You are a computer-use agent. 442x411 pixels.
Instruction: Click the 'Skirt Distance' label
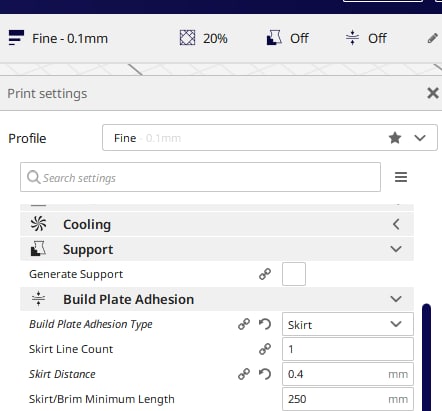tap(62, 374)
